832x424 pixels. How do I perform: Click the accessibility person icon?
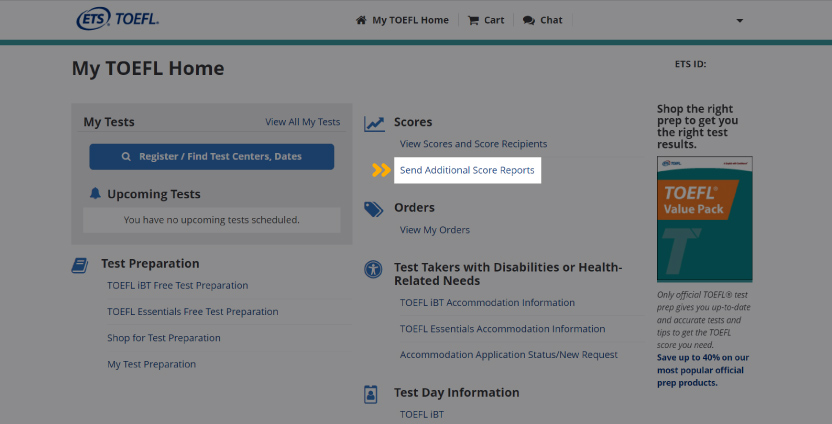[x=373, y=269]
